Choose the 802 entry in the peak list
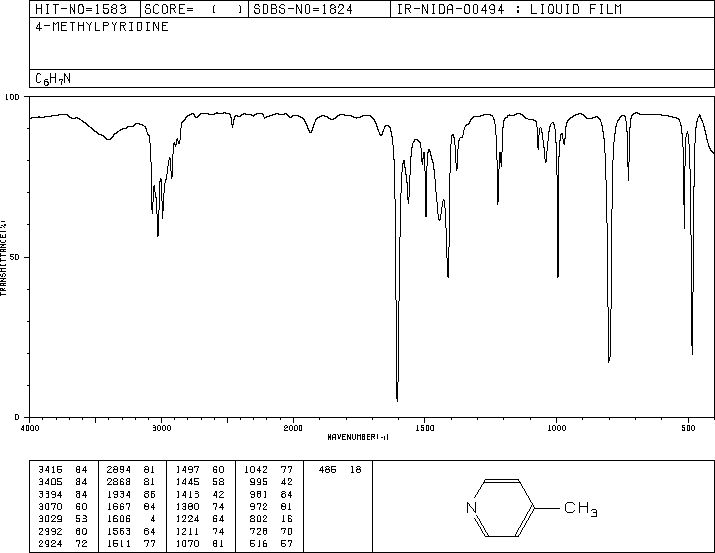Image resolution: width=715 pixels, height=553 pixels. pos(259,519)
